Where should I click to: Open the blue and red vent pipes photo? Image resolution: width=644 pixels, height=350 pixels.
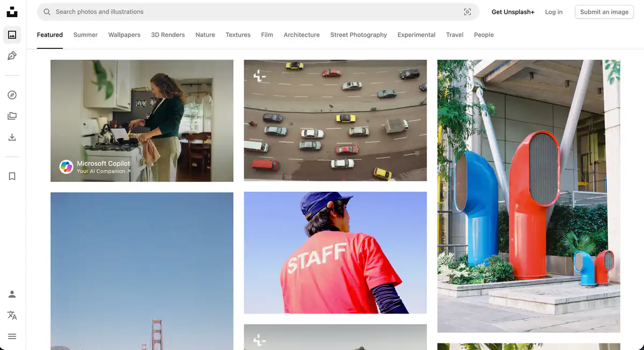(x=529, y=196)
